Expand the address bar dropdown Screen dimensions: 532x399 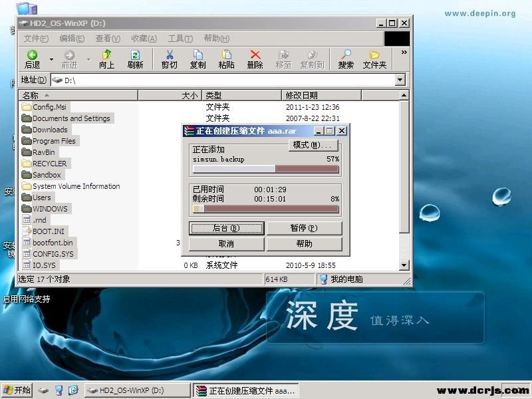pyautogui.click(x=400, y=80)
